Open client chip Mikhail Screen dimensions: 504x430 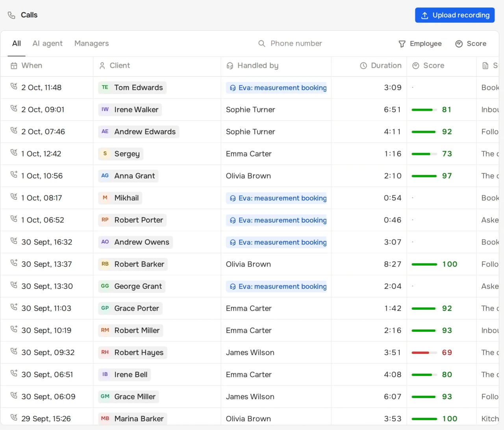point(120,198)
